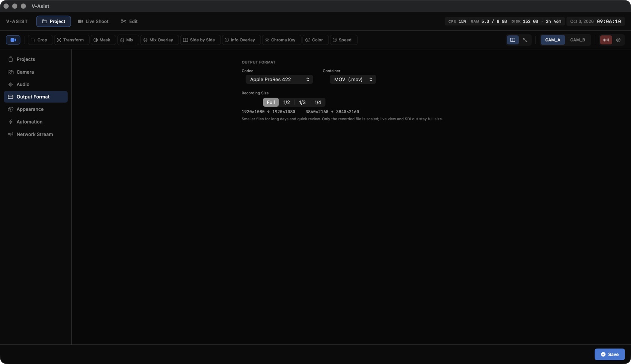
Task: Open Automation settings in sidebar
Action: click(x=36, y=122)
